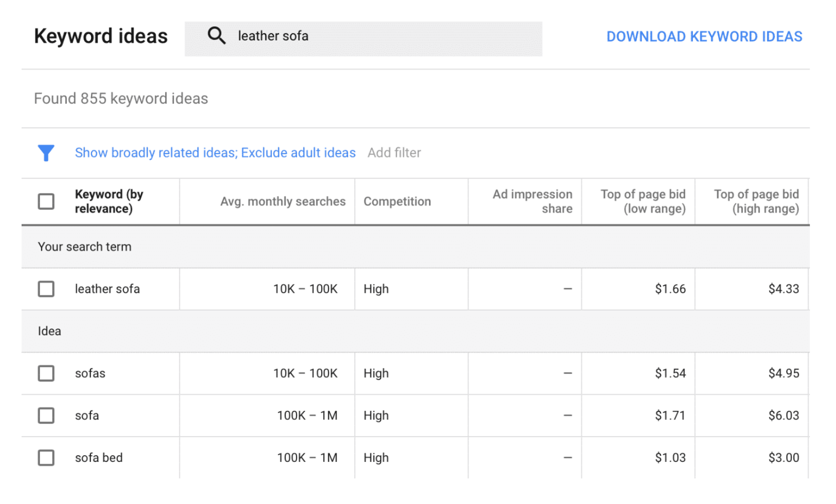Image resolution: width=836 pixels, height=504 pixels.
Task: Click the $4.33 high bid value
Action: pos(783,289)
